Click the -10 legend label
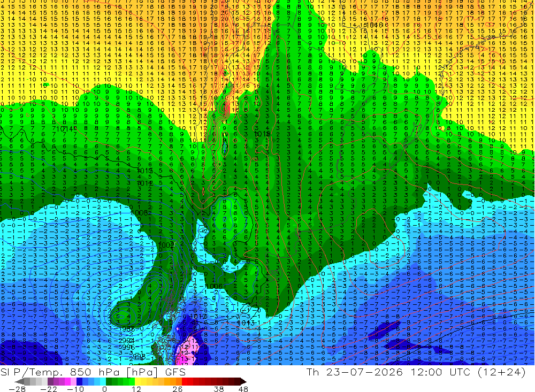535x392 pixels. coord(75,389)
